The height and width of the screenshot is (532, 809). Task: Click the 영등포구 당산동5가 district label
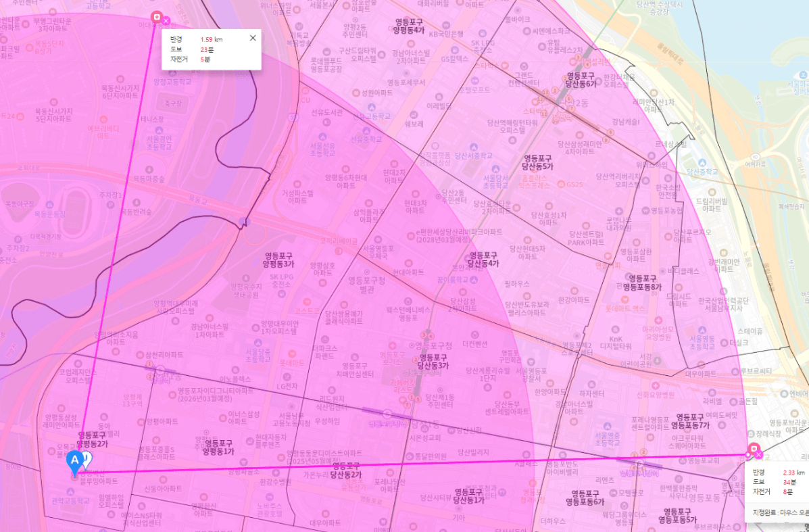(537, 162)
